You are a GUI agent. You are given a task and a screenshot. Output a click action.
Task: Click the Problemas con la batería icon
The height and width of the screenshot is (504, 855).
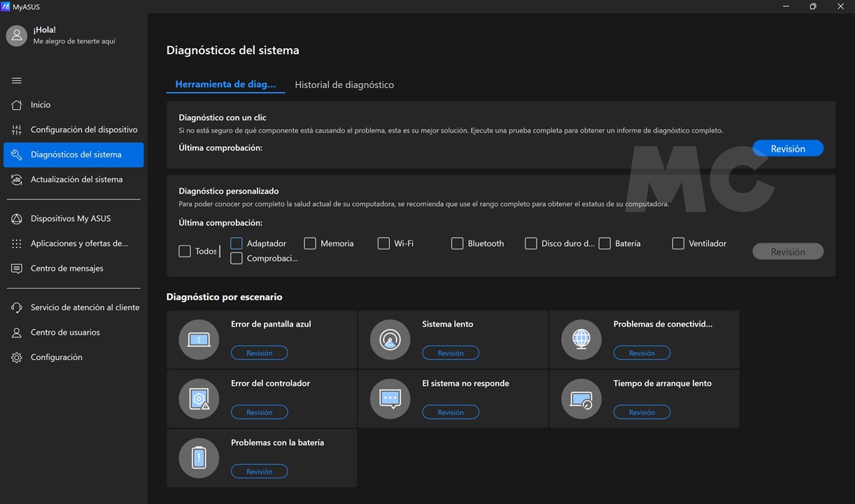coord(199,458)
